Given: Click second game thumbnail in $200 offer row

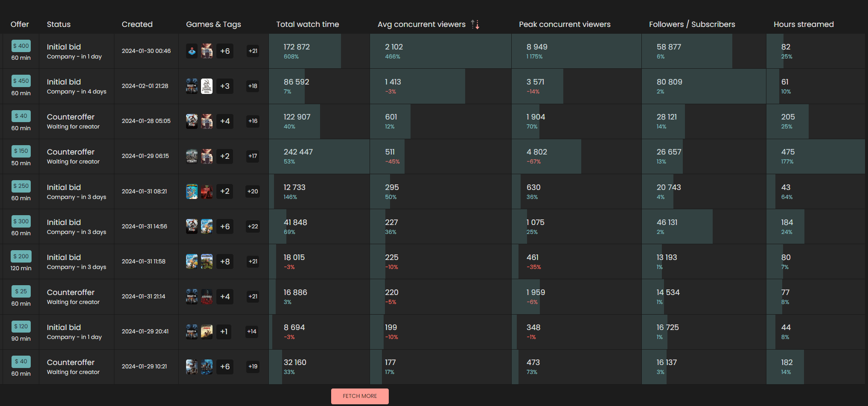Looking at the screenshot, I should click(x=207, y=262).
